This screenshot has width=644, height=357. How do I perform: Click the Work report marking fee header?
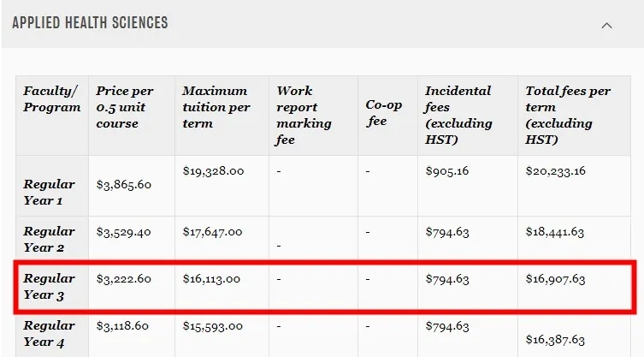point(304,115)
